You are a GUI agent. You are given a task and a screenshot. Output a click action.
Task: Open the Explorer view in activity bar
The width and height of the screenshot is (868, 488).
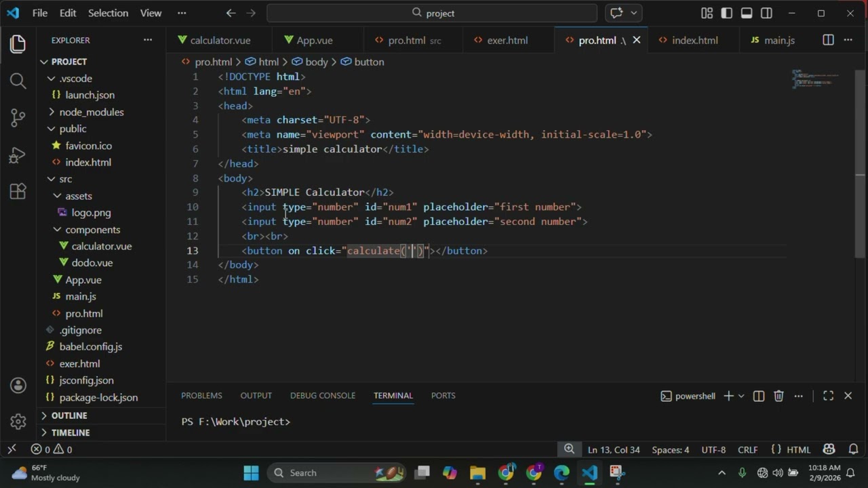point(18,45)
